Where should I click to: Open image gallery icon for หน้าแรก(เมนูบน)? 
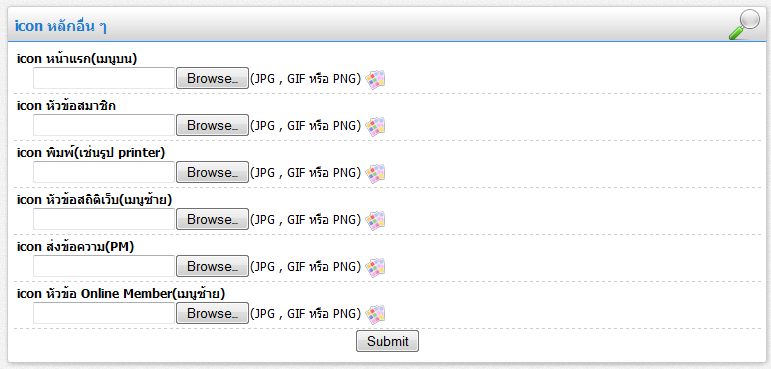click(376, 79)
